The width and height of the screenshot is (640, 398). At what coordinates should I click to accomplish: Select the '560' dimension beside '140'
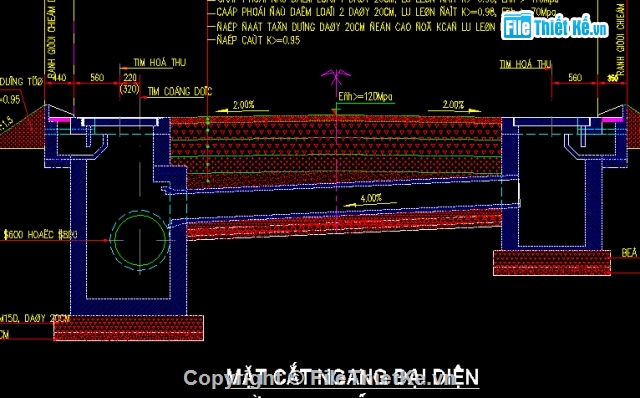(x=97, y=78)
